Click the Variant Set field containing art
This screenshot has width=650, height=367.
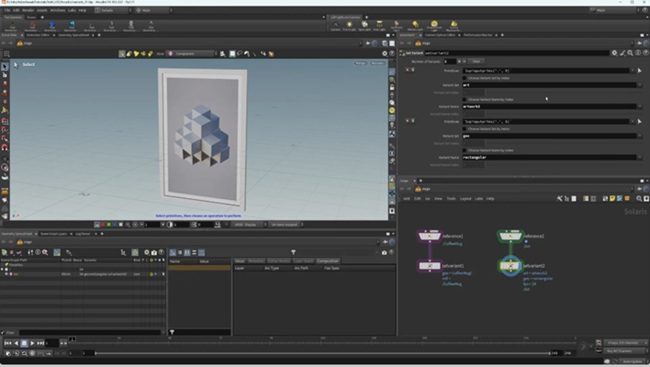pos(549,85)
